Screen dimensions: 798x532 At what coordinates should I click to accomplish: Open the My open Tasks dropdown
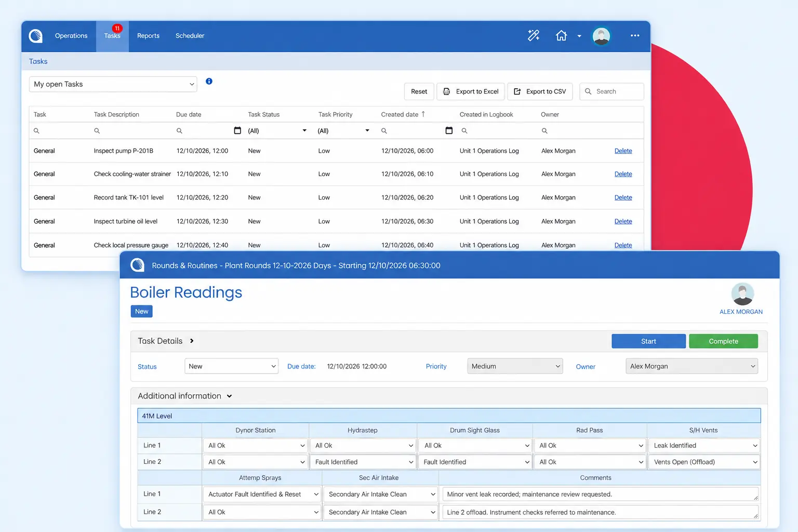[x=113, y=84]
